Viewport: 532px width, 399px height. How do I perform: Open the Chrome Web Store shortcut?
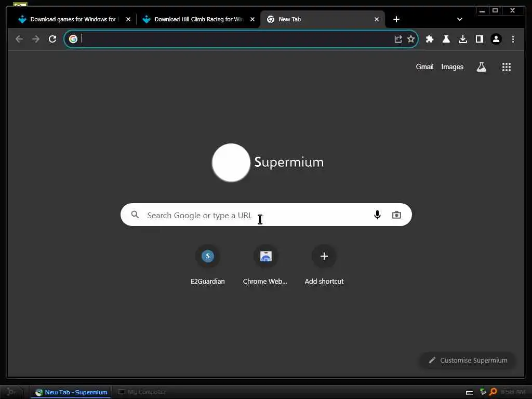[265, 265]
